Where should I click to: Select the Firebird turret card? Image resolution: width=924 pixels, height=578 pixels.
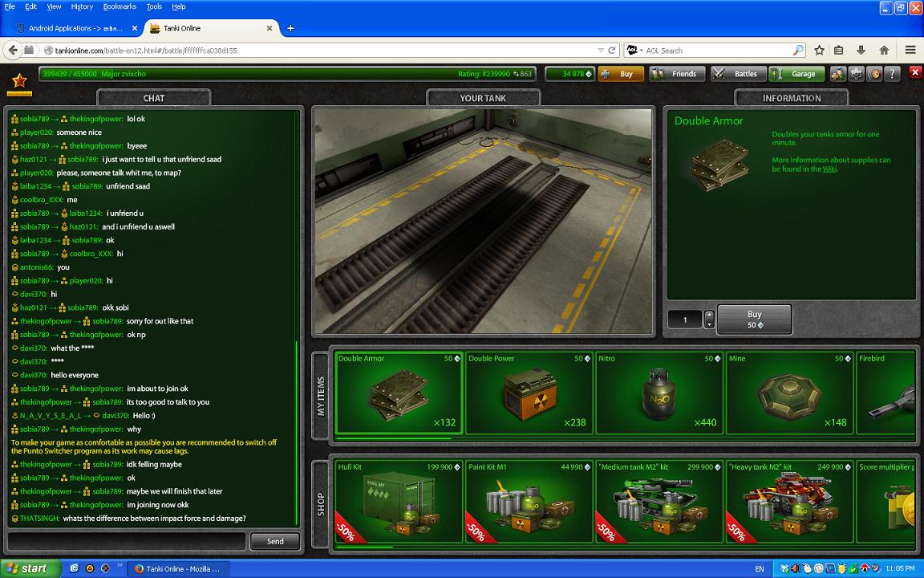point(885,393)
